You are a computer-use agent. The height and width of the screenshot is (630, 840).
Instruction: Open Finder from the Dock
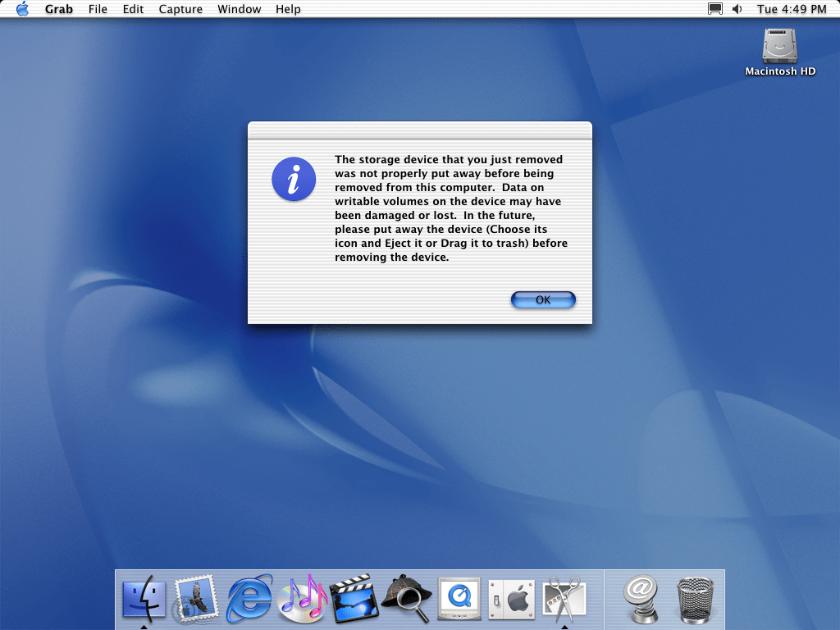[144, 598]
